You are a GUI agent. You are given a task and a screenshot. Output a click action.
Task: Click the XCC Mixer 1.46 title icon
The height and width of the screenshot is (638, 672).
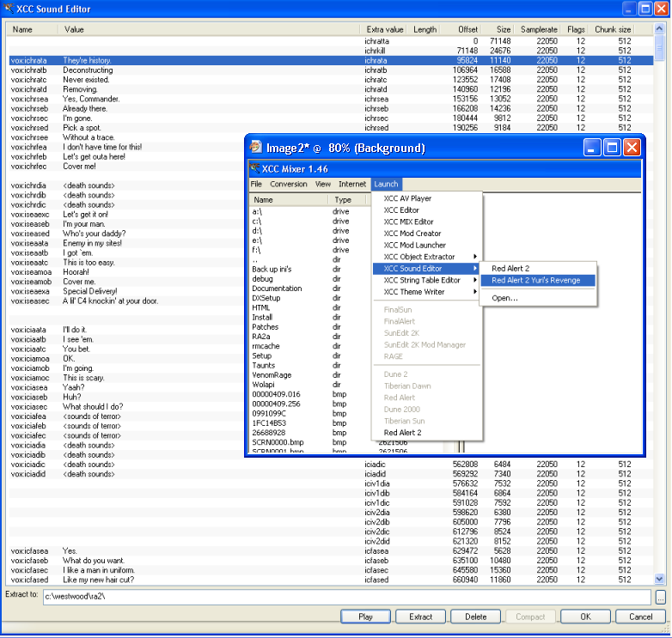pyautogui.click(x=254, y=167)
